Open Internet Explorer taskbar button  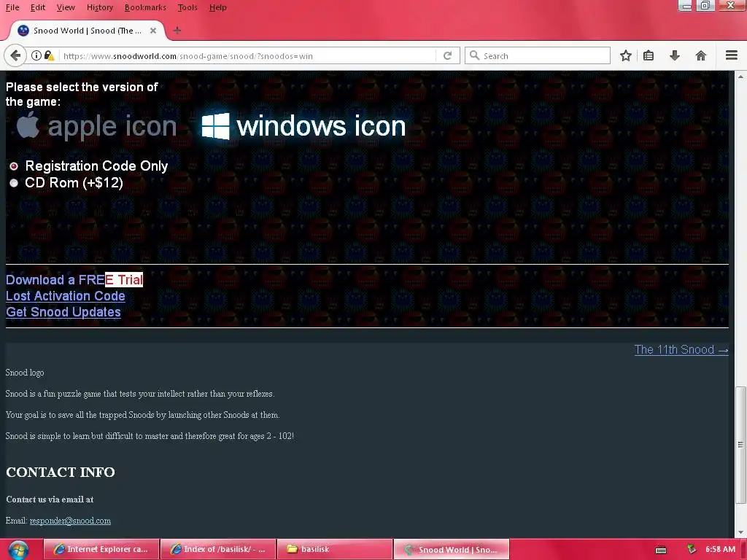point(101,550)
